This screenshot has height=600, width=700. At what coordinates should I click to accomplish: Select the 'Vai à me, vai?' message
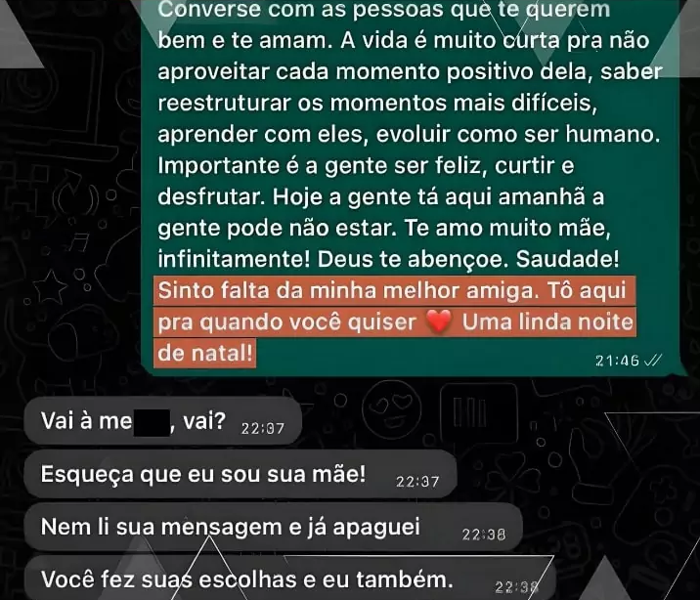point(163,420)
